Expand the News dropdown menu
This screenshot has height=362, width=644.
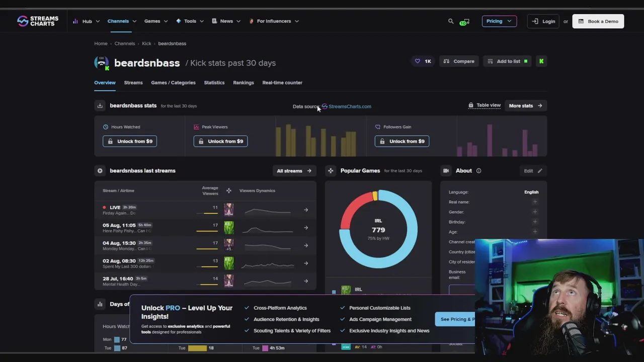point(226,21)
